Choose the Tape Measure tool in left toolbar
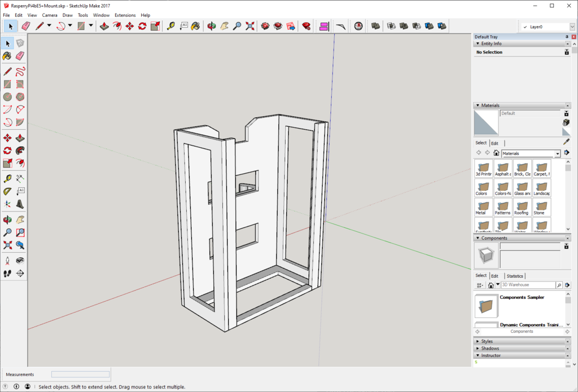Image resolution: width=578 pixels, height=392 pixels. (7, 178)
